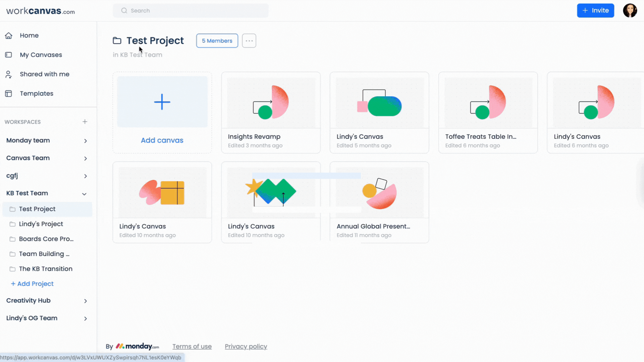Open the project more options ellipsis
This screenshot has width=644, height=362.
click(x=249, y=41)
